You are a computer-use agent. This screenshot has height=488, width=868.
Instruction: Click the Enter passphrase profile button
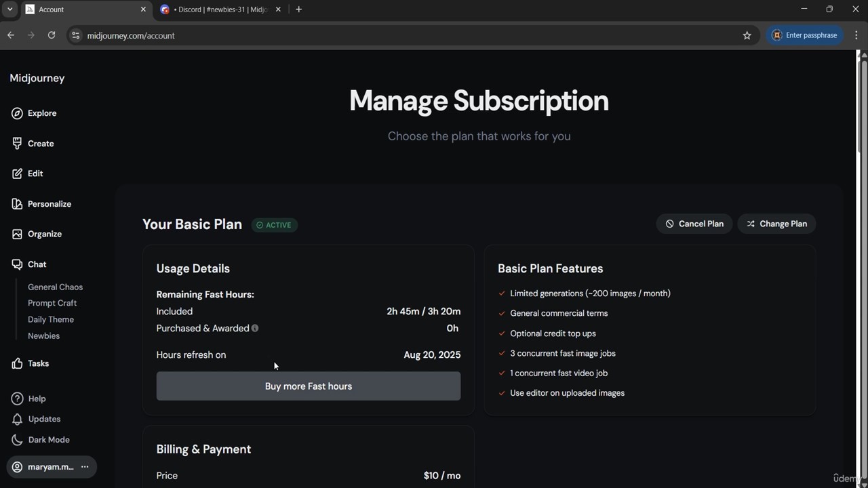[x=805, y=35]
